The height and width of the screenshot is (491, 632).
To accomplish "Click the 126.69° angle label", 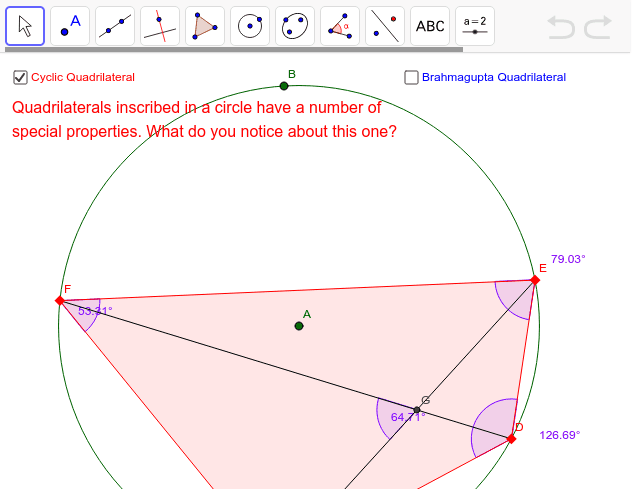I will [559, 435].
